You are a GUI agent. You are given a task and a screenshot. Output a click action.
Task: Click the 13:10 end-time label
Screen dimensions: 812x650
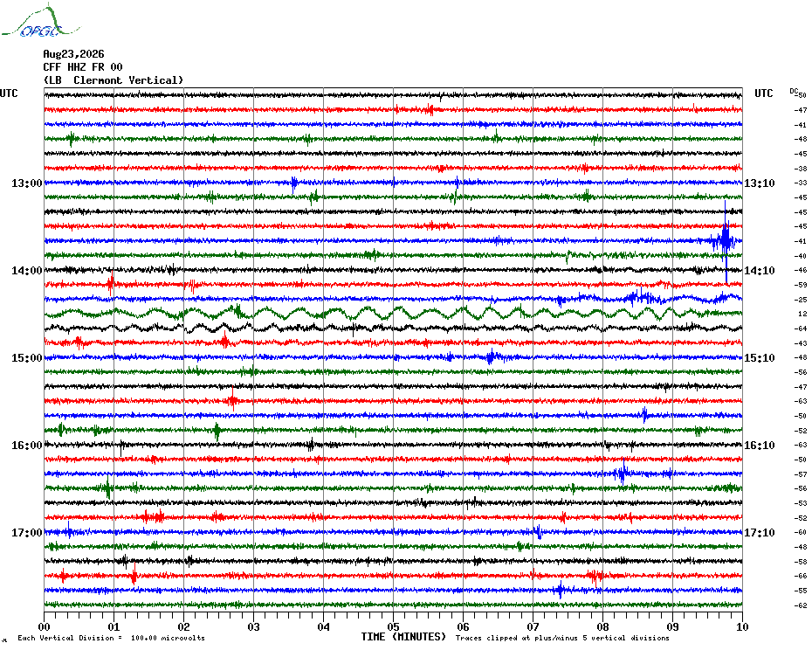tap(760, 183)
